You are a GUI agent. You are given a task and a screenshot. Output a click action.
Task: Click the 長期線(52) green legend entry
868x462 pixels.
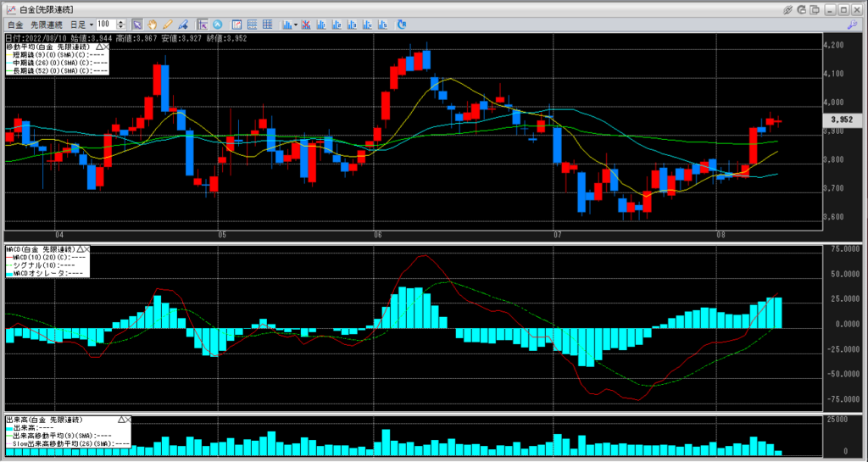(x=57, y=71)
